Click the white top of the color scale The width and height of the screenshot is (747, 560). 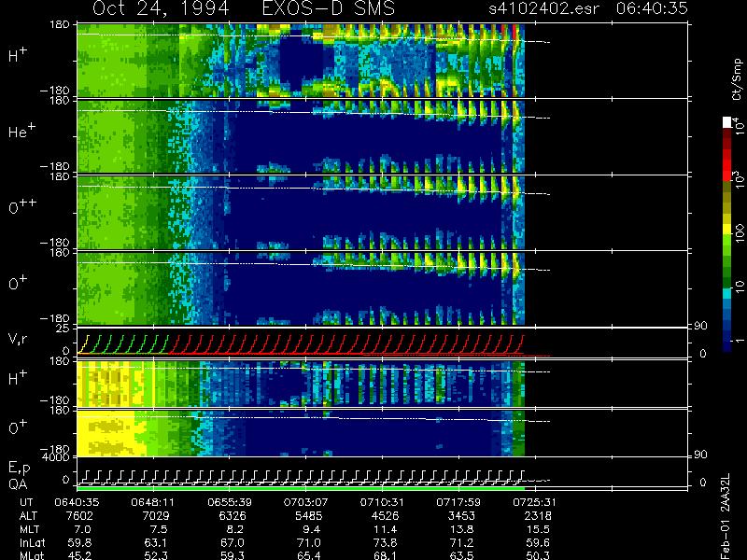[x=727, y=122]
